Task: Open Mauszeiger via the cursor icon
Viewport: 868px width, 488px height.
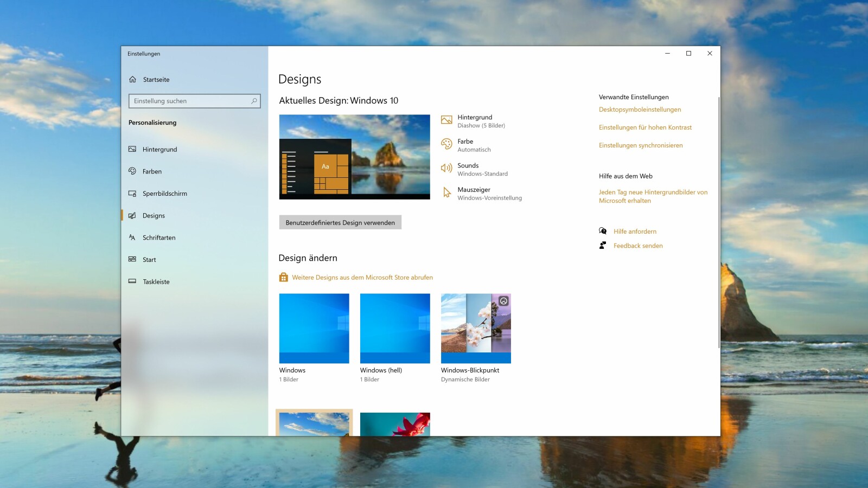Action: coord(446,192)
